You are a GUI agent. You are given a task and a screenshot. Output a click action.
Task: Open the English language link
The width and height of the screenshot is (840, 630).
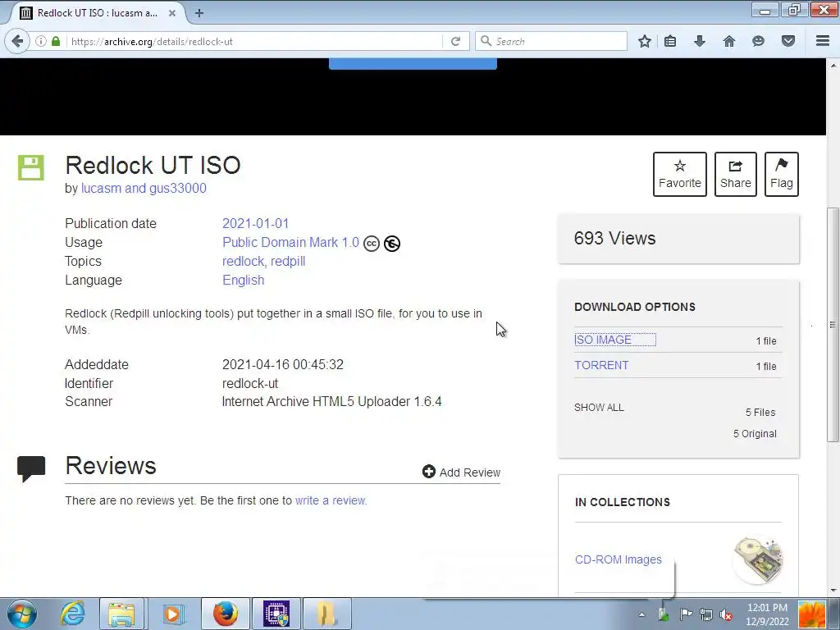[243, 281]
